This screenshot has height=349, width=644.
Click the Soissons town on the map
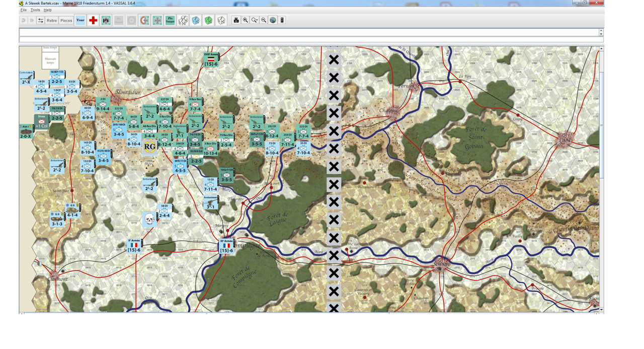coord(441,264)
